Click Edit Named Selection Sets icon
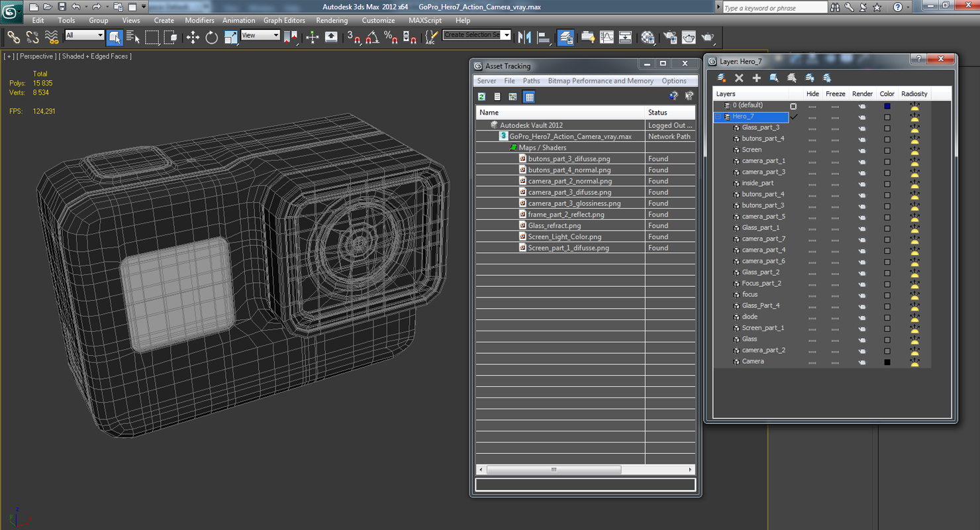The height and width of the screenshot is (530, 980). coord(432,37)
